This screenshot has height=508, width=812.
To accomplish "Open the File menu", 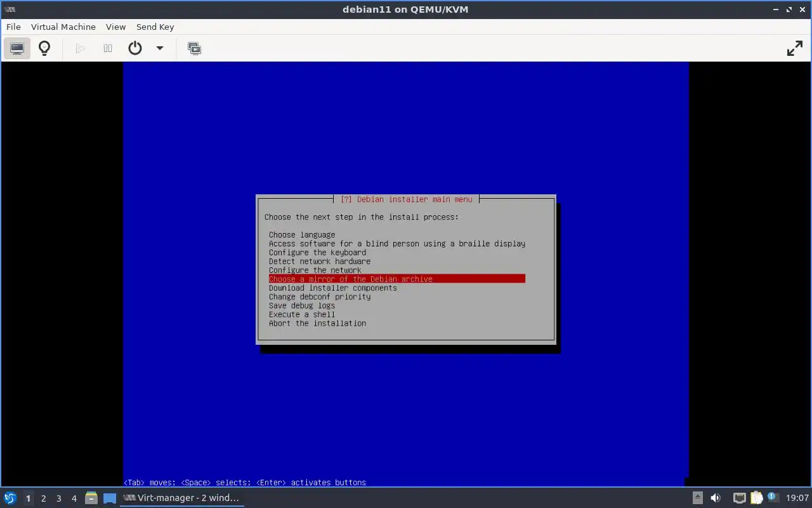I will (13, 27).
